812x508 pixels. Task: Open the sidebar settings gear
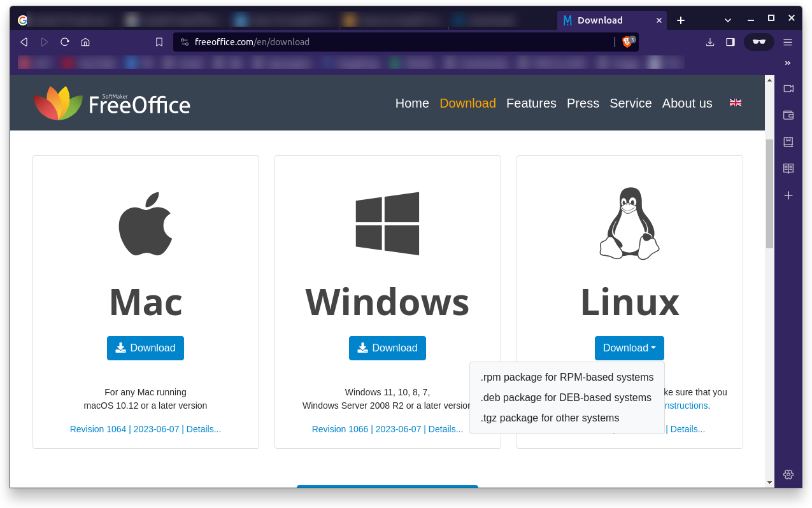[x=788, y=474]
